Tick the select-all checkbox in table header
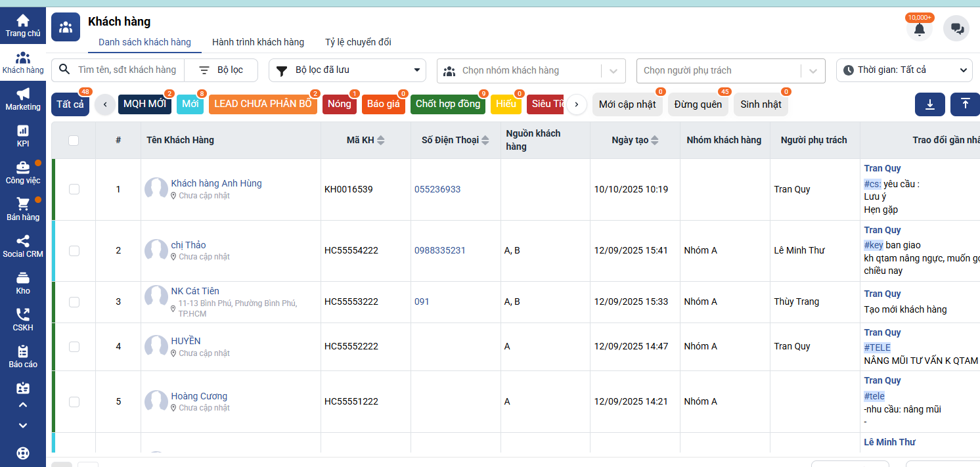Image resolution: width=980 pixels, height=467 pixels. coord(74,140)
